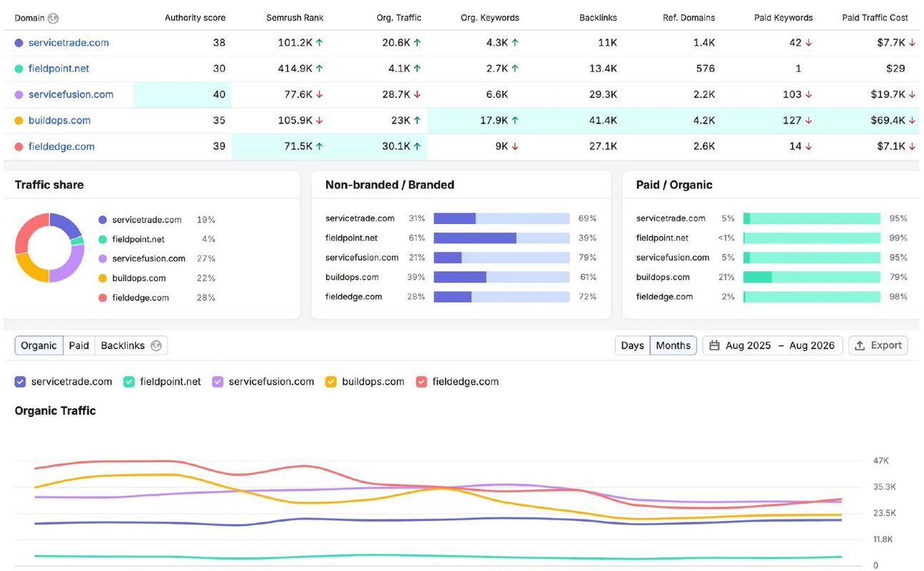Click the globe icon beside Domain header
Screen dimensions: 924x571
(53, 18)
